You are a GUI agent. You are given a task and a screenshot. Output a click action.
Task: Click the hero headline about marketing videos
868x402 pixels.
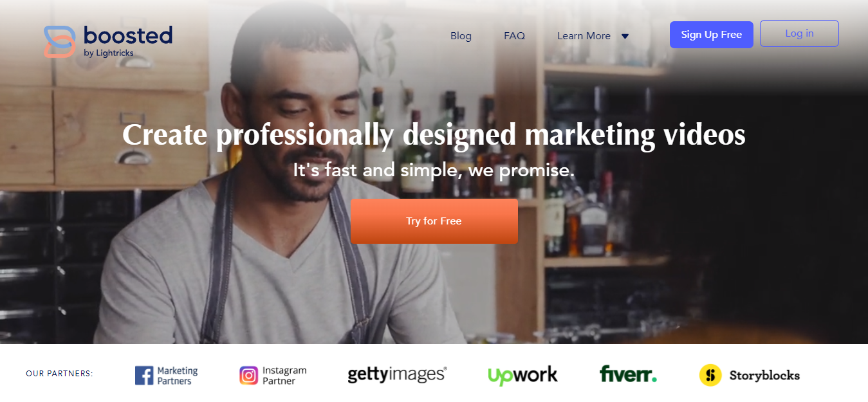coord(434,135)
